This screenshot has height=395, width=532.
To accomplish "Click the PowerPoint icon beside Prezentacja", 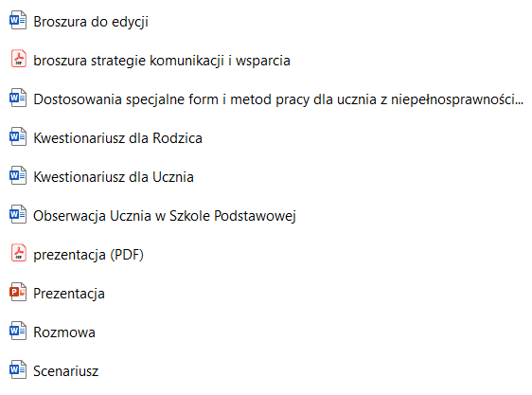I will pyautogui.click(x=18, y=292).
